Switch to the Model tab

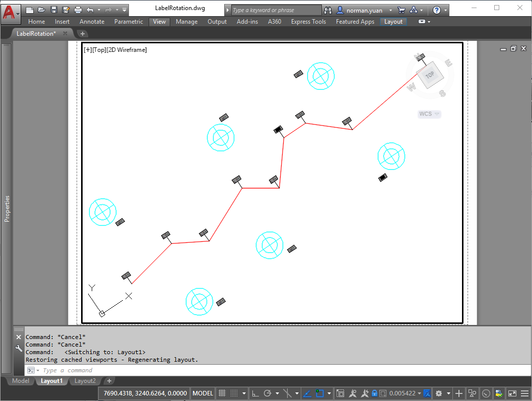[x=20, y=381]
